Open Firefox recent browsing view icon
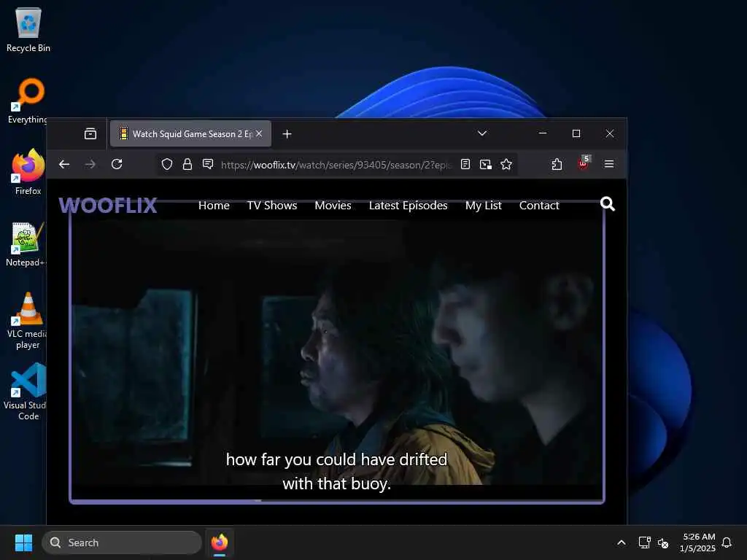 (90, 134)
